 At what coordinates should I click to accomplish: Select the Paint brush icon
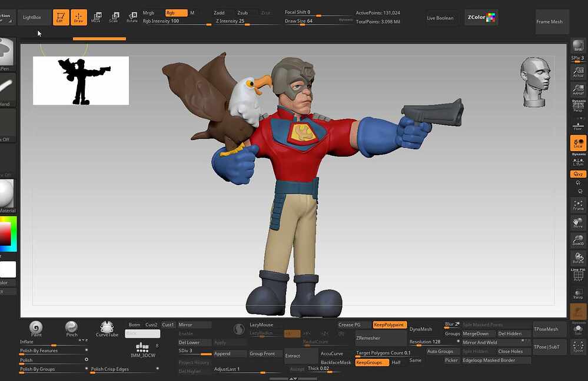click(x=36, y=329)
